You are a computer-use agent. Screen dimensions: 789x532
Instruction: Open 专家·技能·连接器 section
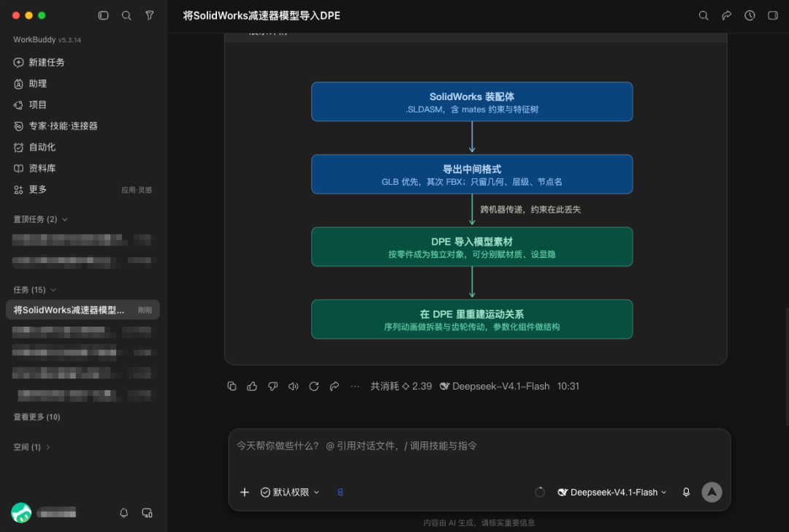[56, 126]
